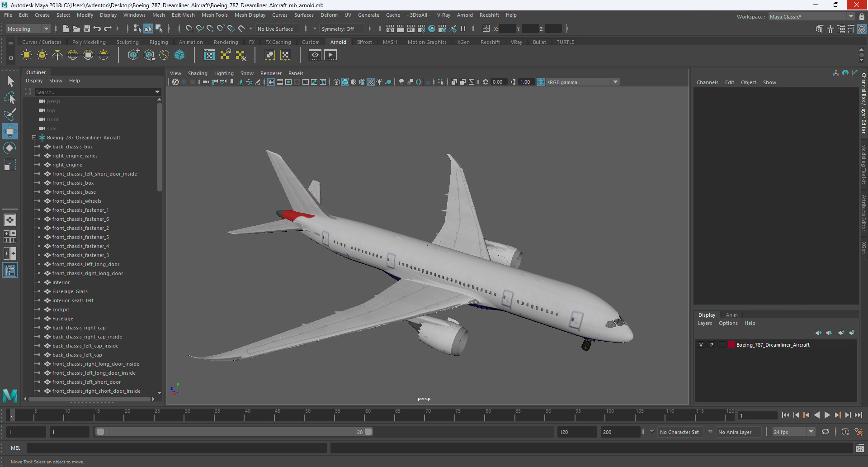Click the single pane layout icon
Viewport: 868px width, 467px height.
point(10,220)
